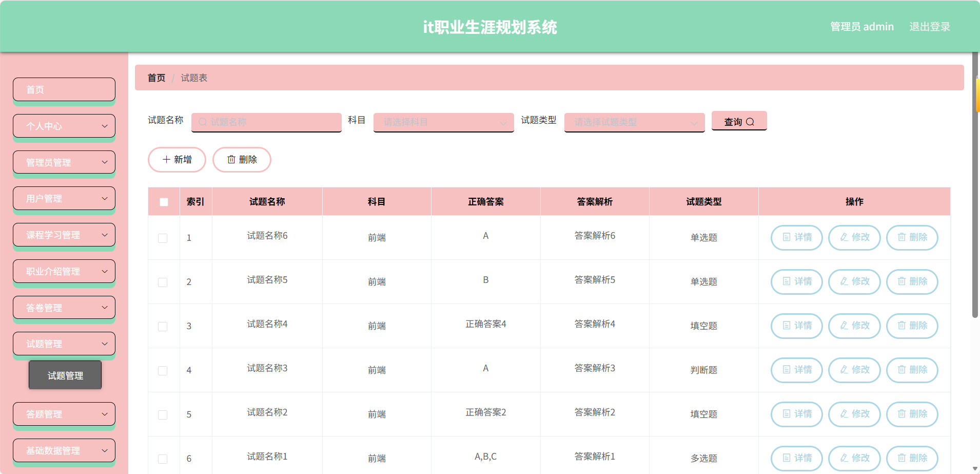Click 修改 for 试题名称2
980x474 pixels.
(x=854, y=414)
